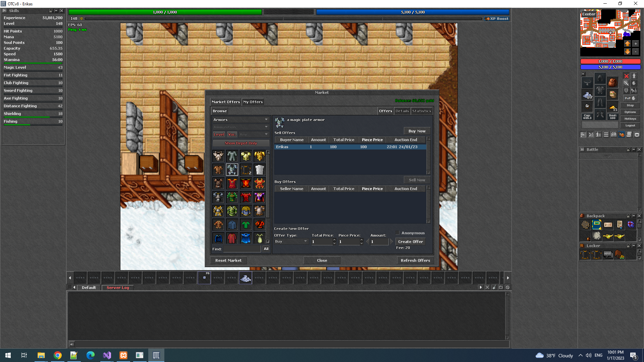The height and width of the screenshot is (362, 644).
Task: Choose the blue jacket item icon
Action: click(x=232, y=225)
